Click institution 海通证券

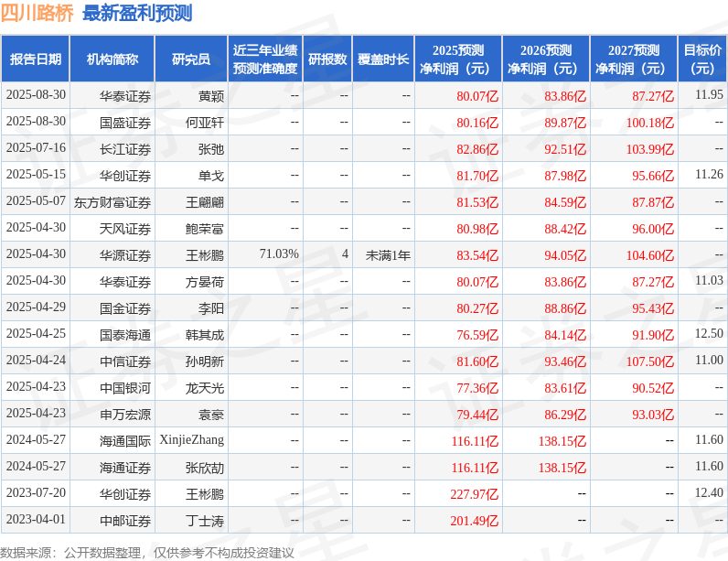[125, 467]
